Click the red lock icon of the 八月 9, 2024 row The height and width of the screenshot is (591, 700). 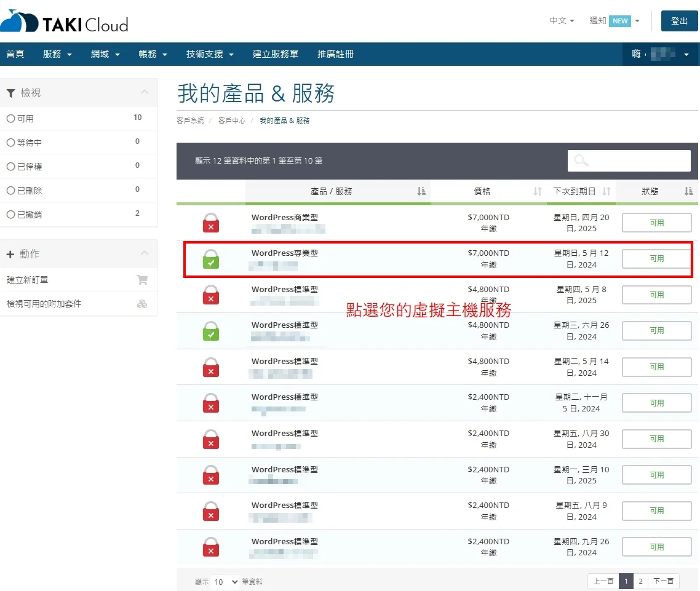tap(211, 511)
